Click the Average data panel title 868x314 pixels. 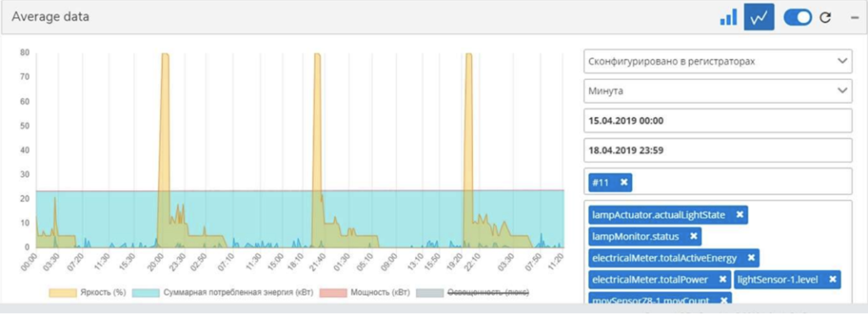50,17
